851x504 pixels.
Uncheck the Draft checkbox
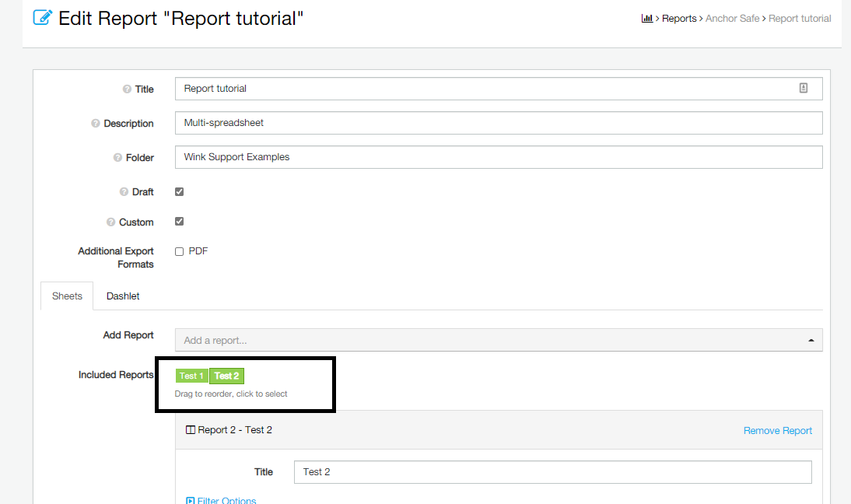(x=179, y=191)
